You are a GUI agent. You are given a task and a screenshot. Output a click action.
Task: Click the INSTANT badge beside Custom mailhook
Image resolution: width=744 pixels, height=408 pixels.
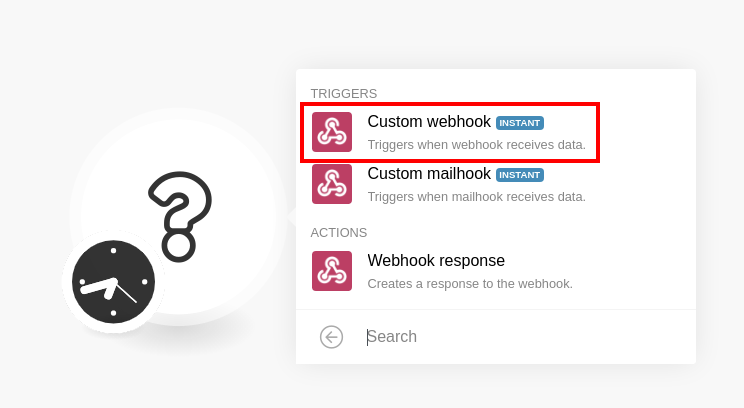point(520,175)
